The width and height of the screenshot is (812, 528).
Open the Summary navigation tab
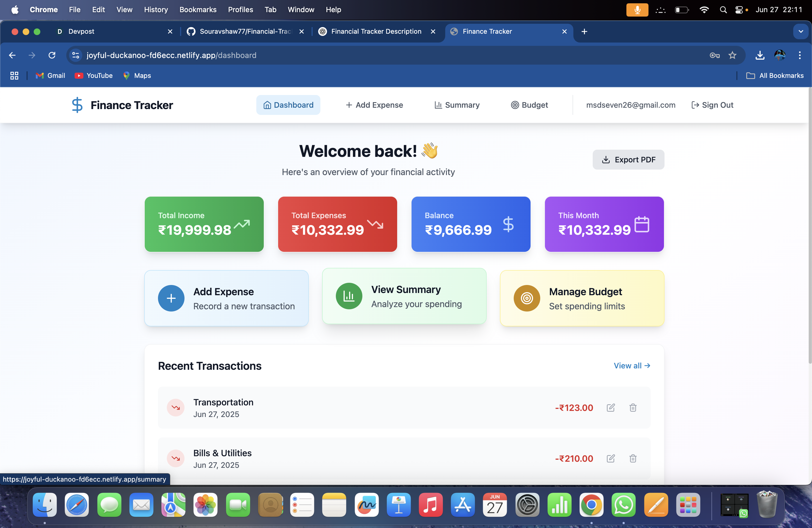pos(457,105)
